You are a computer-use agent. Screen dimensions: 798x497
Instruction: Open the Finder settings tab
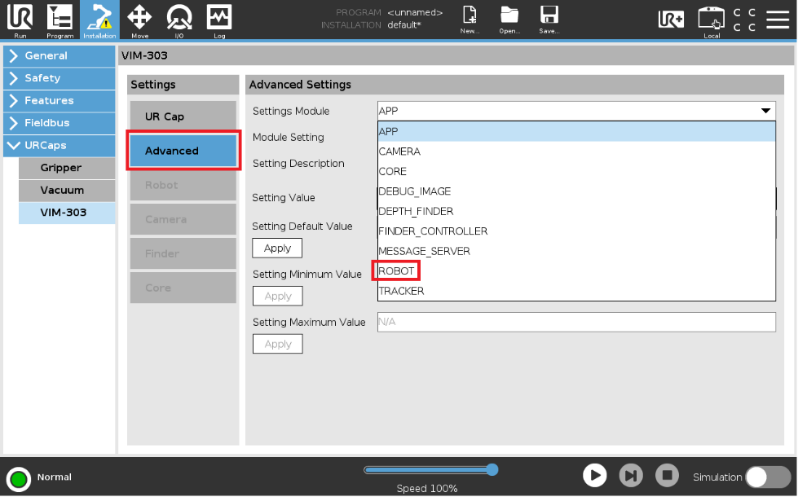point(183,253)
